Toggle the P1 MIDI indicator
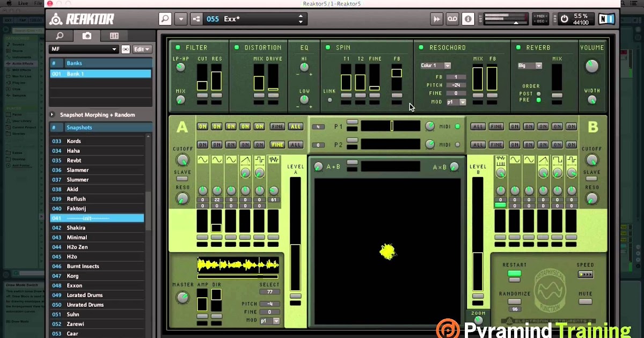The height and width of the screenshot is (338, 644). point(457,127)
